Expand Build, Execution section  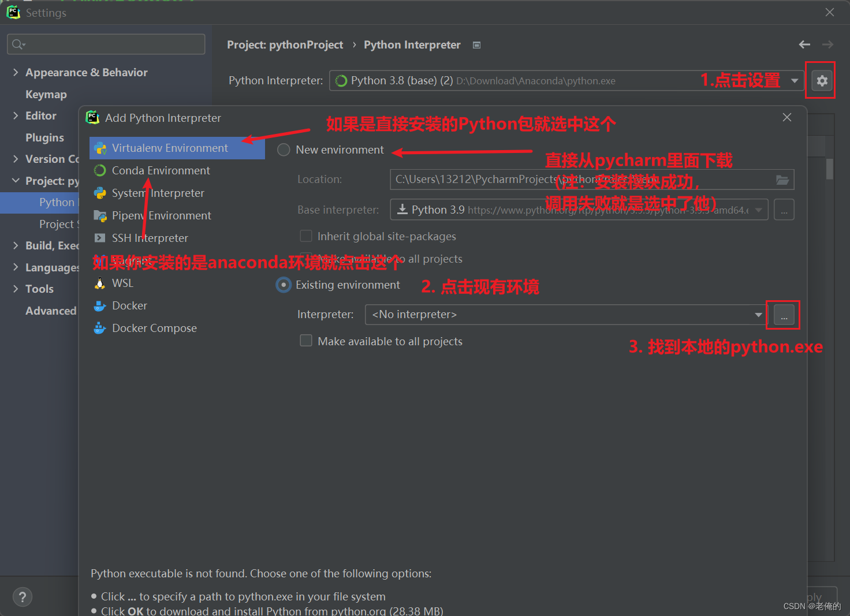point(16,245)
